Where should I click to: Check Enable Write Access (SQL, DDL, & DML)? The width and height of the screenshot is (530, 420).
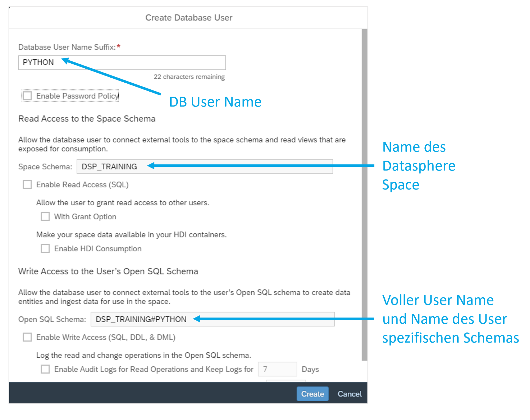tap(27, 337)
